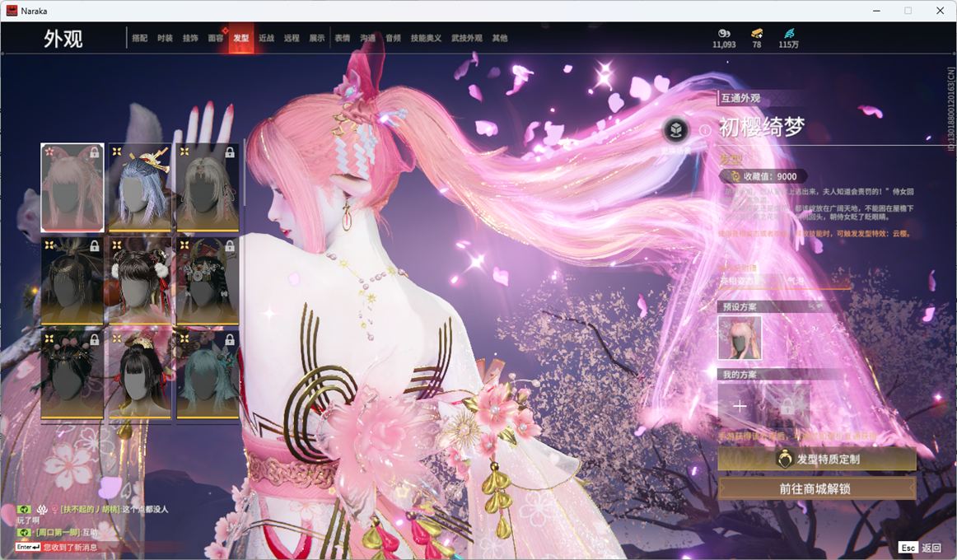
Task: Click the hairstyle list scrollbar
Action: coord(244,174)
